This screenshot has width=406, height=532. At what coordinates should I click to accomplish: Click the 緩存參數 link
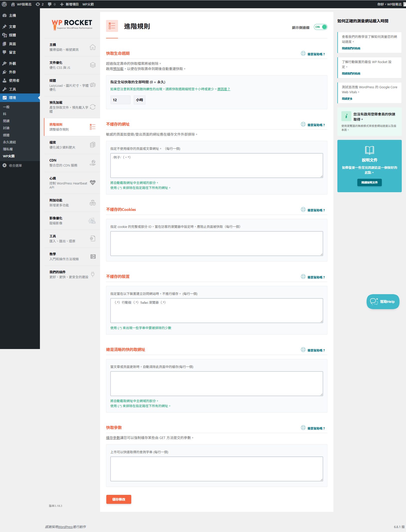click(113, 438)
